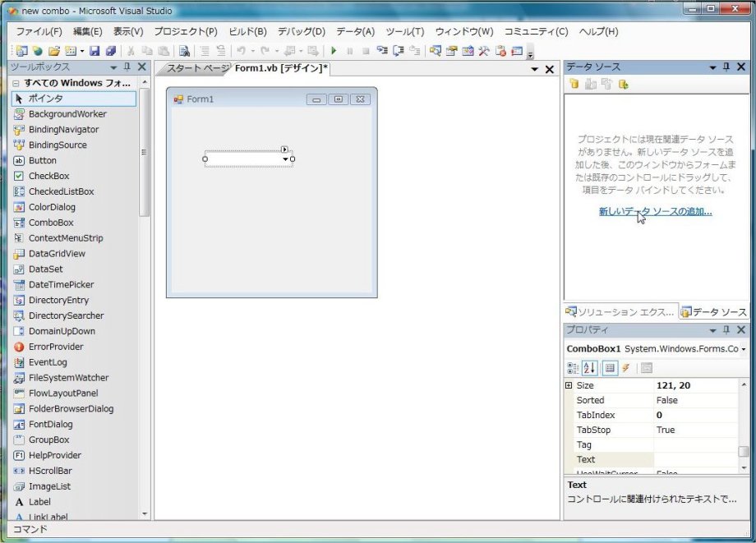This screenshot has width=756, height=543.
Task: Click the Save All toolbar icon
Action: click(112, 51)
